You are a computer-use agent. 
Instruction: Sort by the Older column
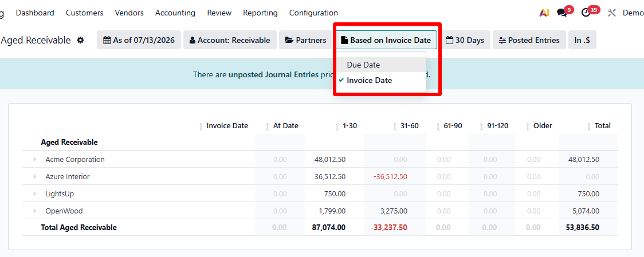click(528, 126)
